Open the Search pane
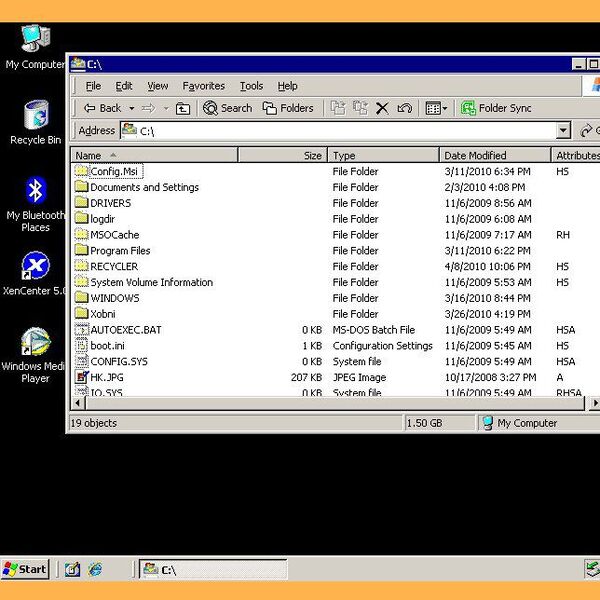The width and height of the screenshot is (600, 600). click(x=228, y=108)
